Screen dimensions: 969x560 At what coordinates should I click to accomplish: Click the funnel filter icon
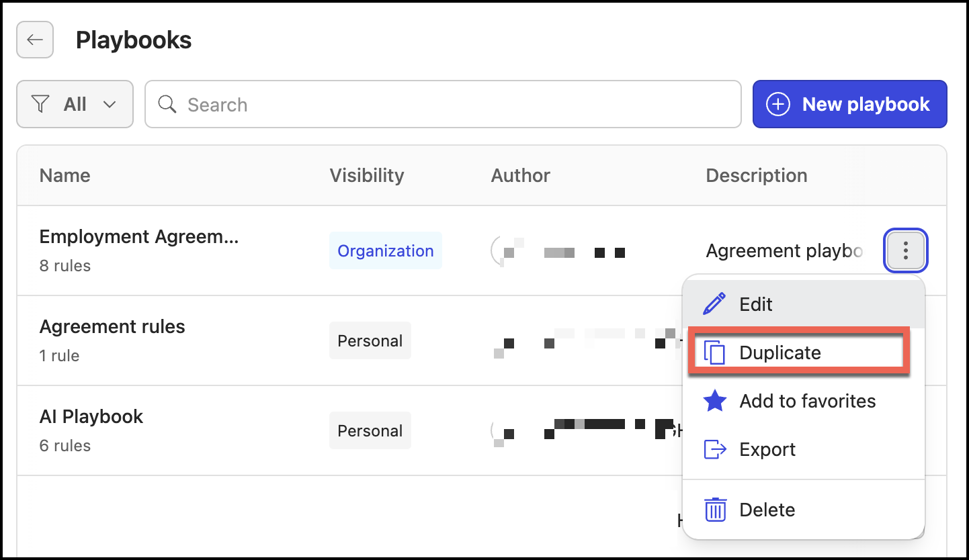coord(41,104)
